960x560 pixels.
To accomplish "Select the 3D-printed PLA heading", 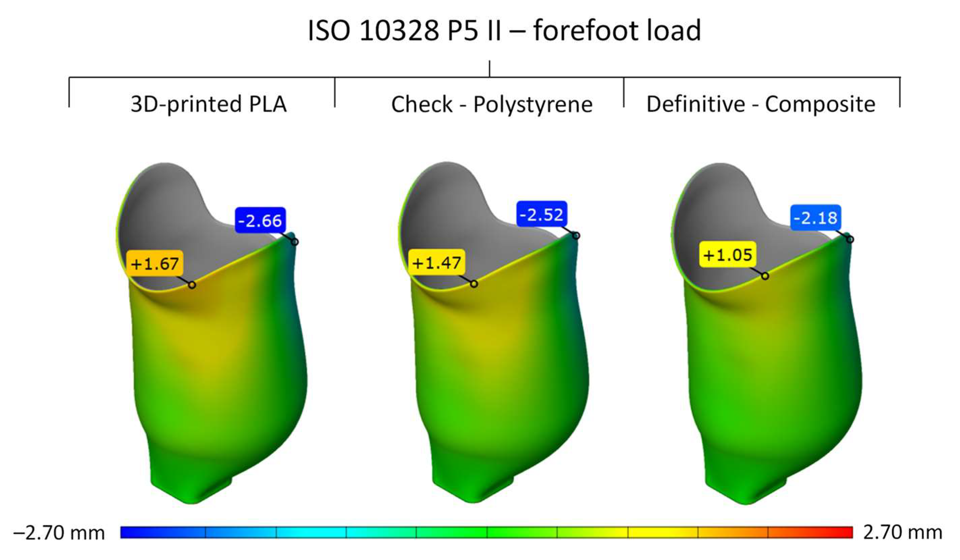I will 208,104.
